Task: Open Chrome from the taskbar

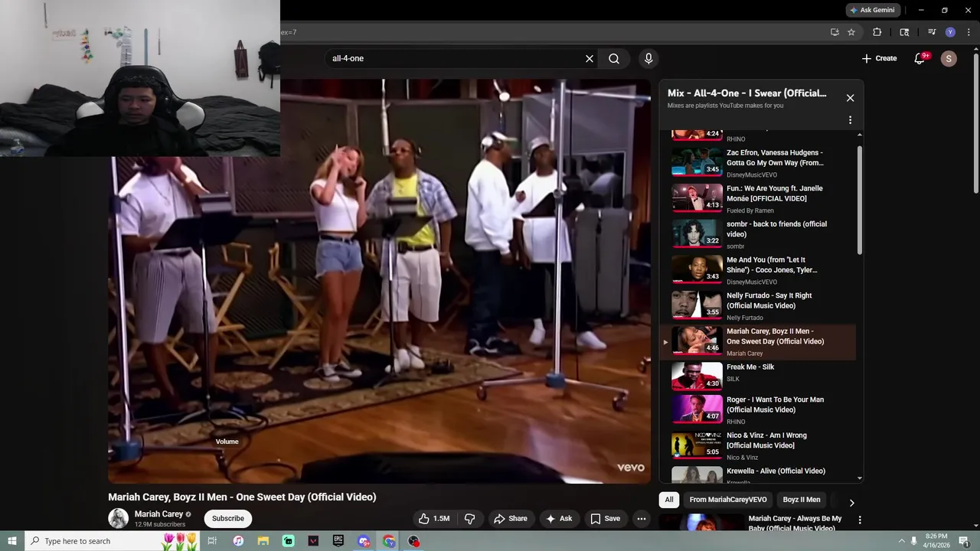Action: point(389,541)
